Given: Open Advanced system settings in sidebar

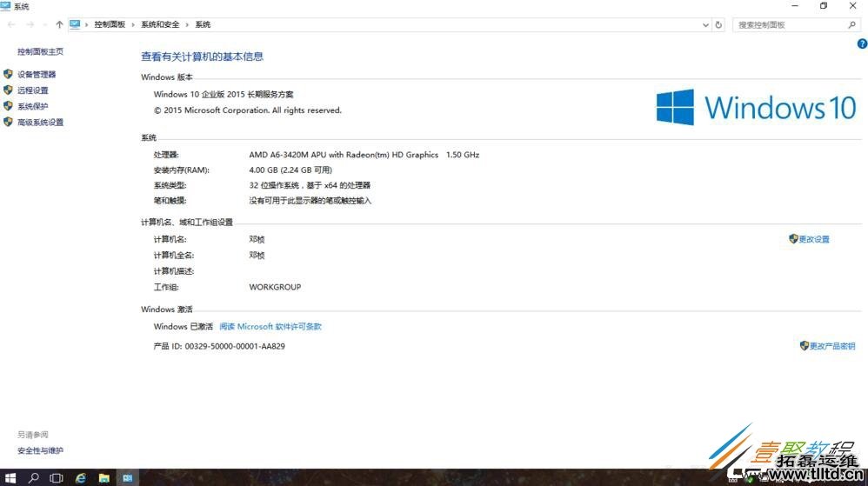Looking at the screenshot, I should click(x=40, y=123).
